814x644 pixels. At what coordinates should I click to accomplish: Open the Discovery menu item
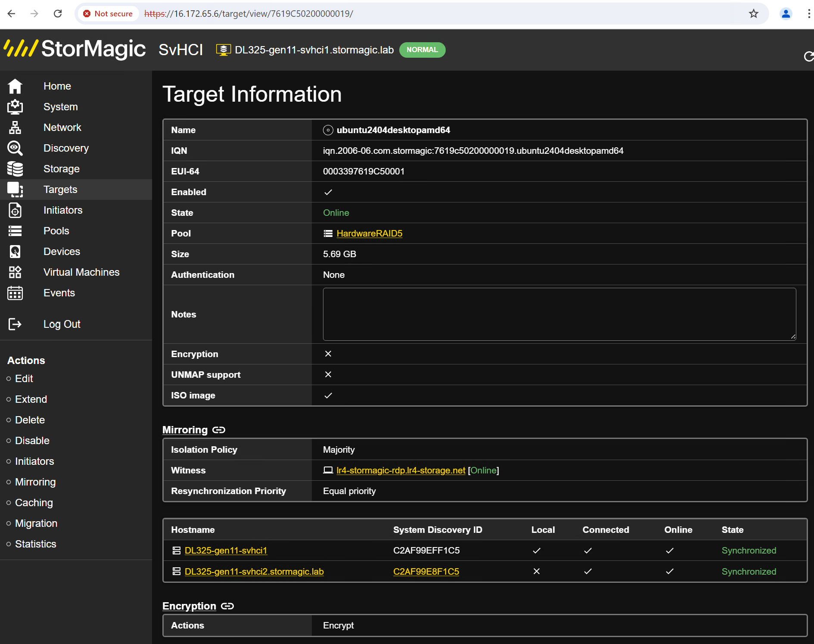(x=66, y=148)
